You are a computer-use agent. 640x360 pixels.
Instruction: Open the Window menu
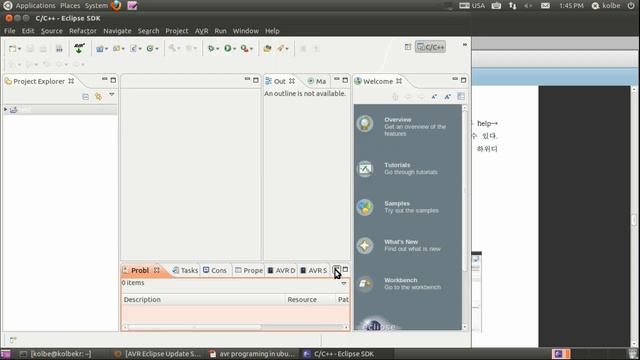tap(245, 31)
